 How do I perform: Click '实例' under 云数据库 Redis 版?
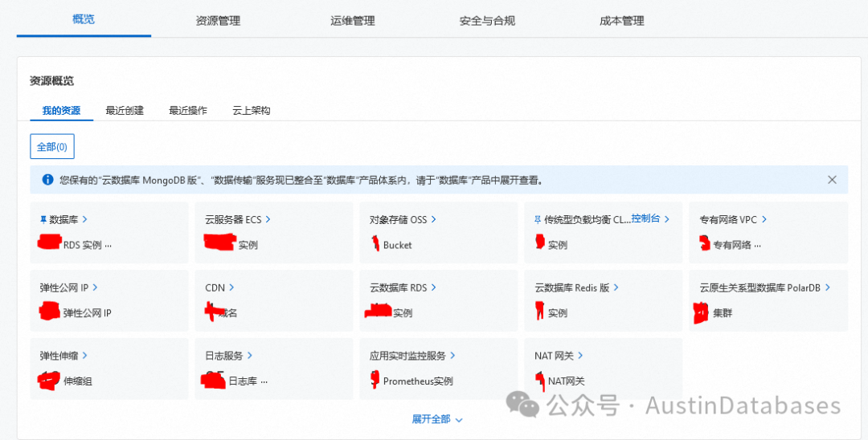tap(558, 313)
